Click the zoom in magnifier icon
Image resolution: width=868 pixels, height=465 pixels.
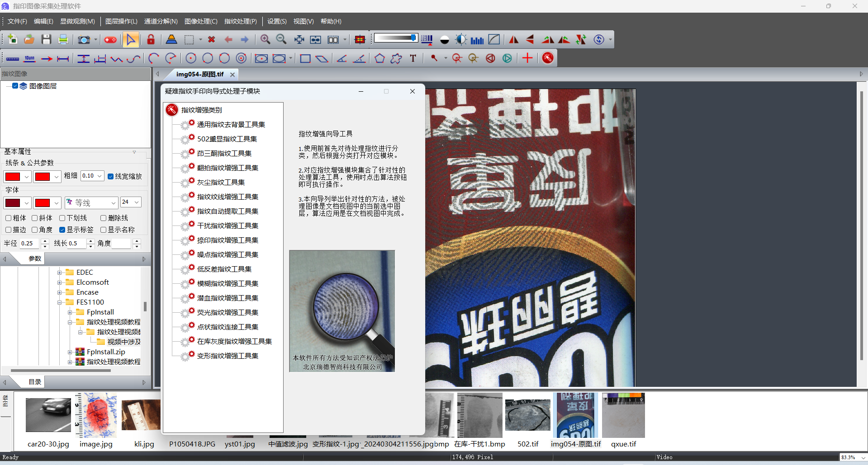tap(265, 40)
